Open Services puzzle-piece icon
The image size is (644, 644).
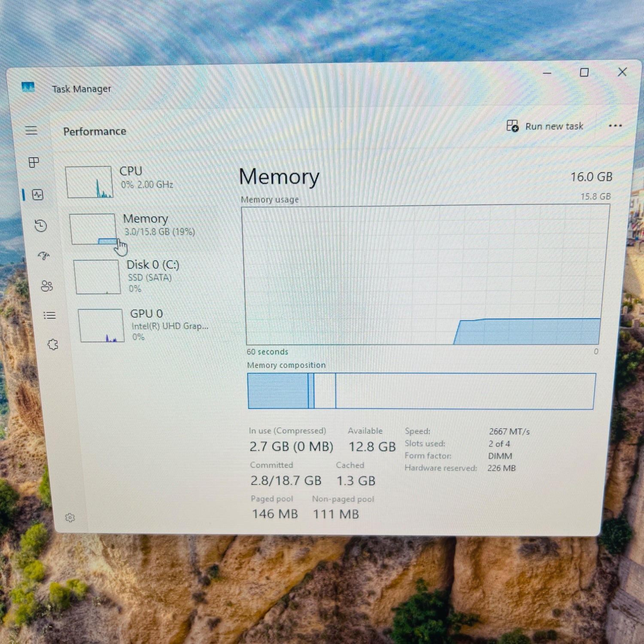(x=53, y=344)
